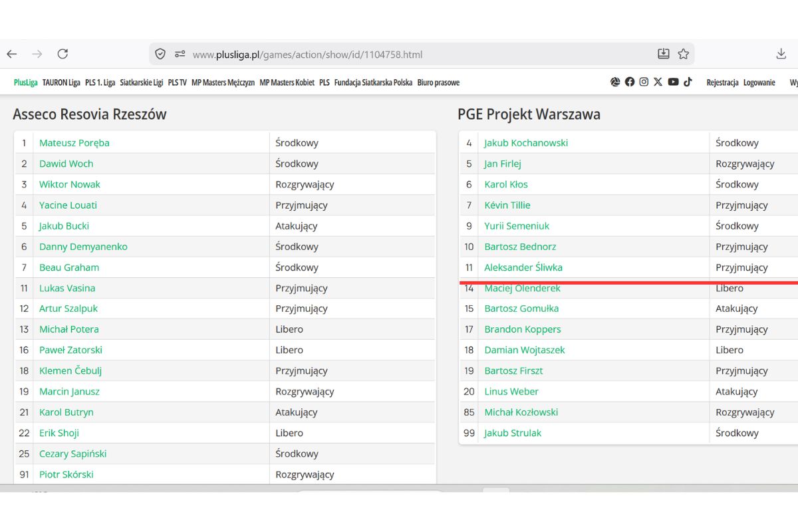
Task: Open the X (Twitter) social icon
Action: pos(658,82)
